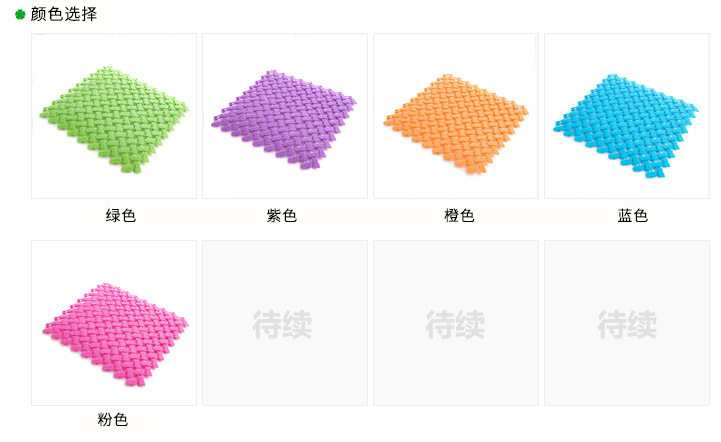This screenshot has width=721, height=442.
Task: Click the middle 待续 placeholder box
Action: click(456, 323)
